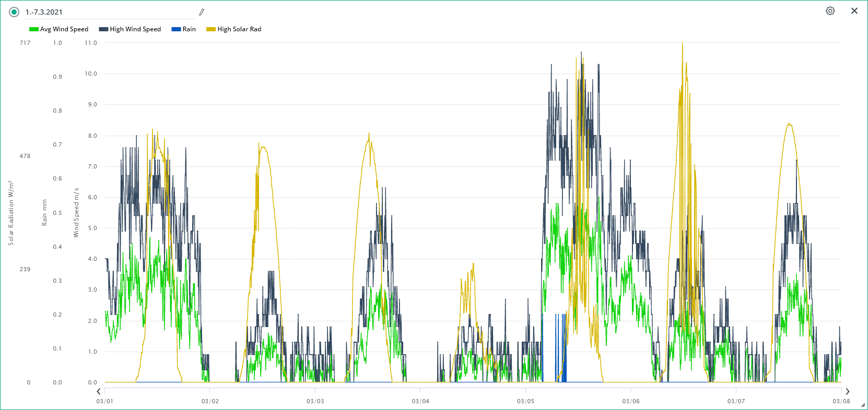The width and height of the screenshot is (868, 410).
Task: Click the resize handle in bottom-right corner
Action: tap(863, 405)
